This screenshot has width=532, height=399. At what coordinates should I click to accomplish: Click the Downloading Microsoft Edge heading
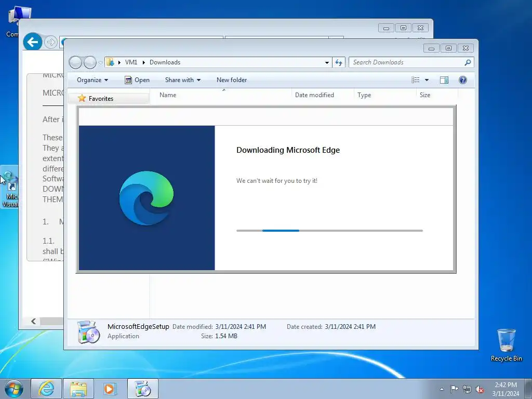tap(288, 150)
